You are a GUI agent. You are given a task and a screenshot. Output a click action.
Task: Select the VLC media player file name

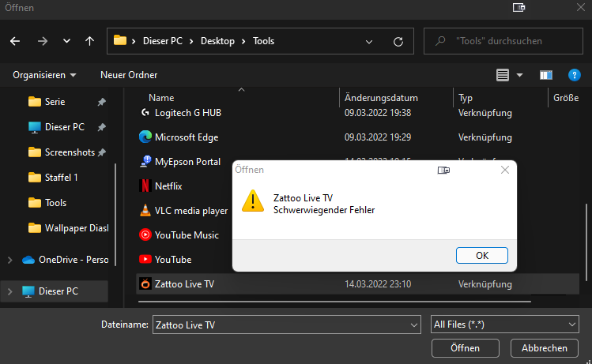(x=191, y=211)
